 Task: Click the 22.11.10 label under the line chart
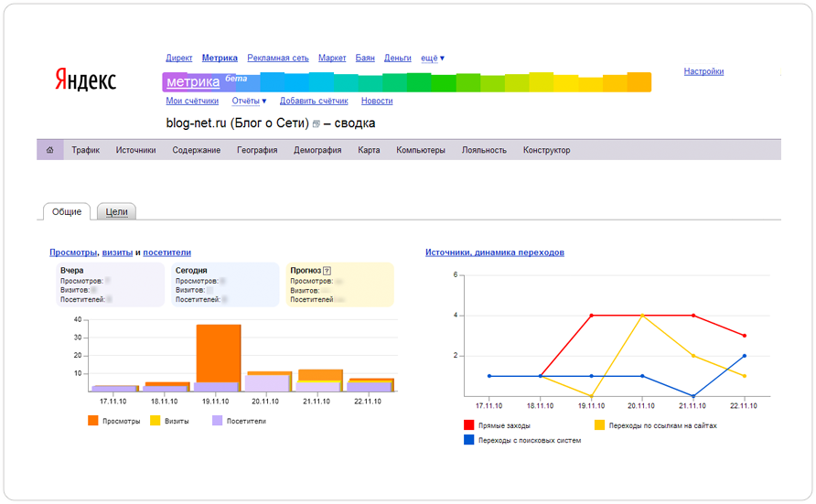744,406
